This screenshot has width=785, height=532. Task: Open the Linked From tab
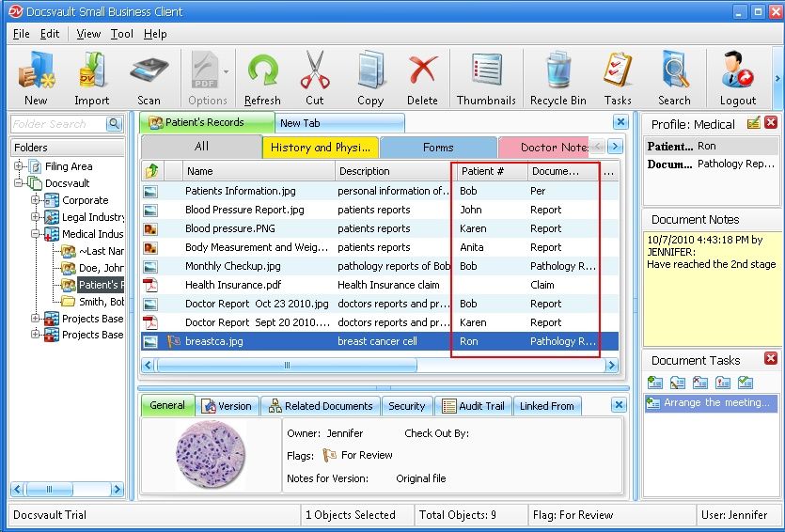[547, 406]
